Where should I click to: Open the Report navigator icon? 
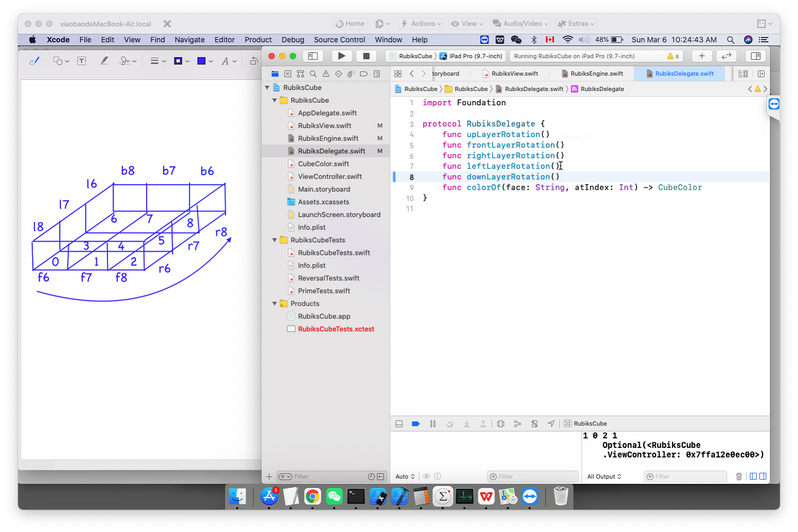[377, 74]
